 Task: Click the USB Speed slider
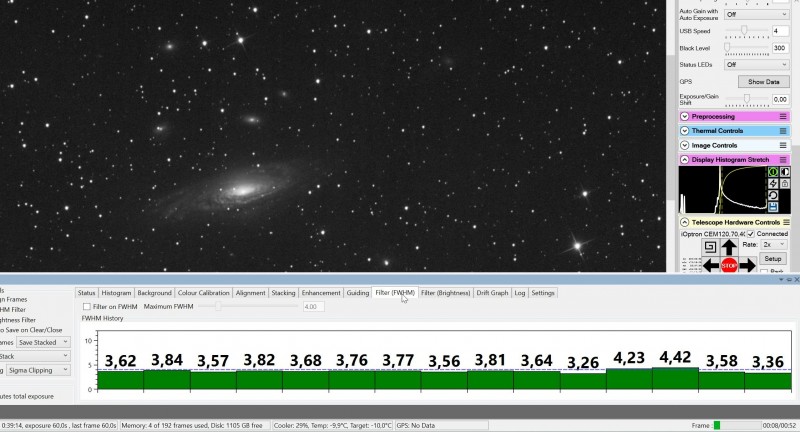pos(747,32)
